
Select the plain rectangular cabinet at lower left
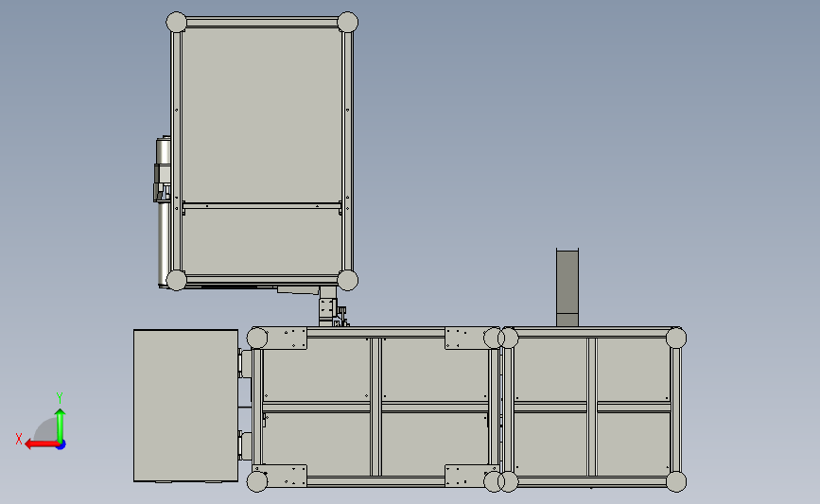click(185, 406)
